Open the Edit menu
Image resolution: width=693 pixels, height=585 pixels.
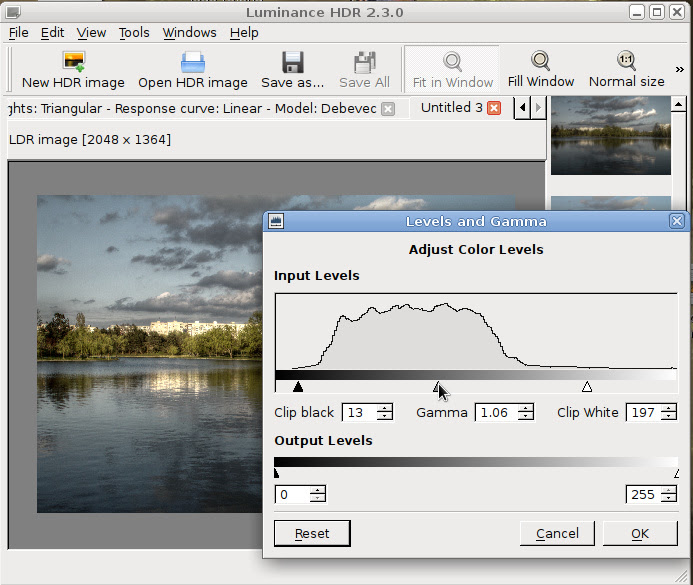52,33
